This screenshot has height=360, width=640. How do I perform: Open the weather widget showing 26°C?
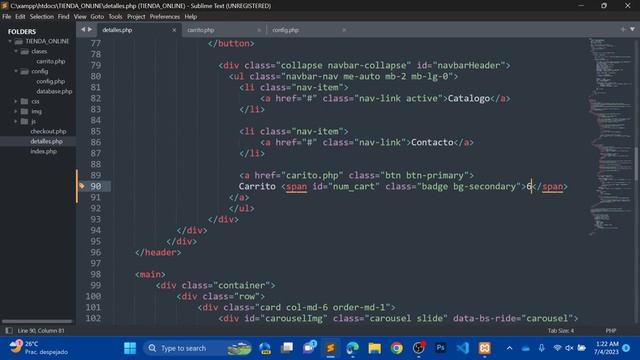(x=38, y=348)
